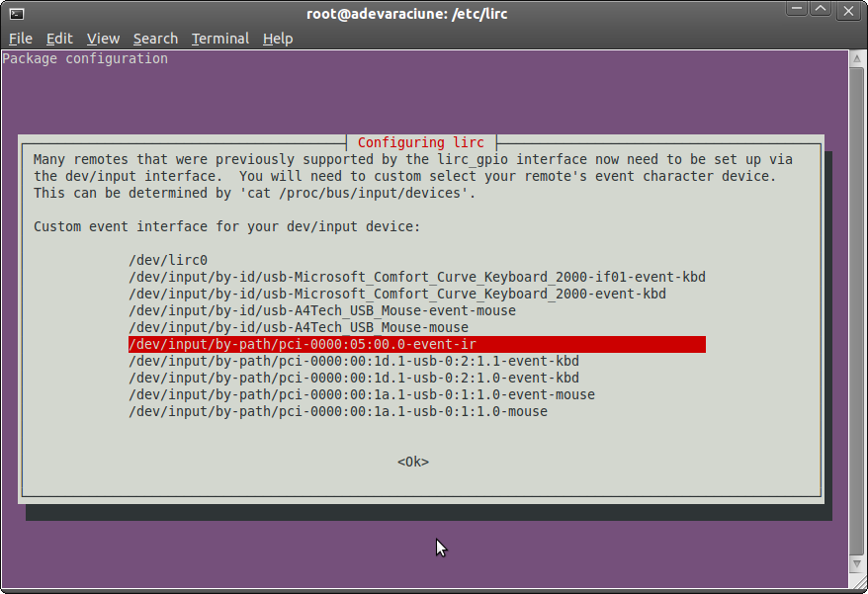868x594 pixels.
Task: Click the terminal vertical scrollbar track
Action: coord(857,310)
